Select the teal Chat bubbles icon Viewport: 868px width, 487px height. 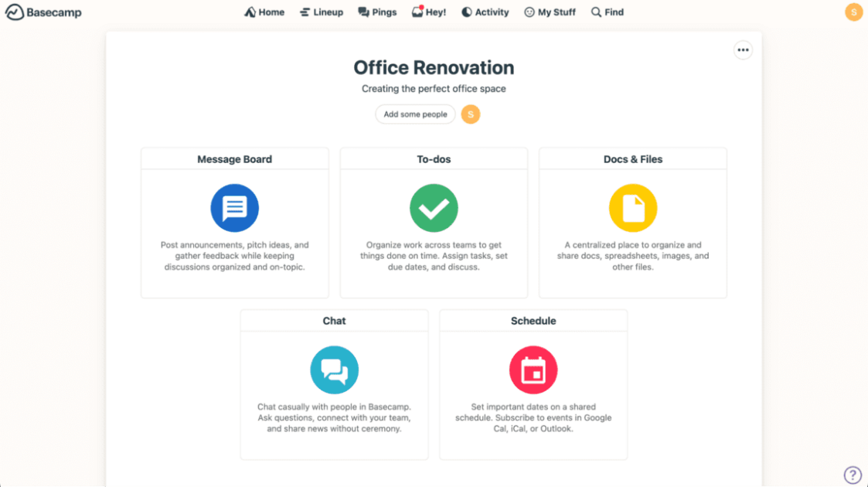click(334, 370)
